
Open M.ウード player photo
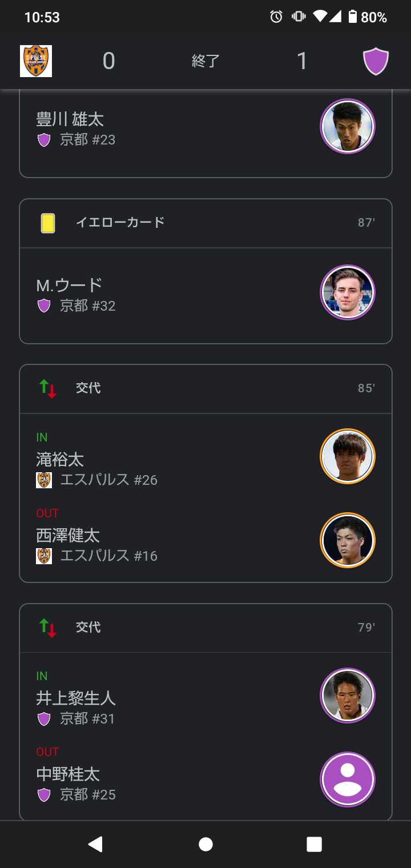(347, 292)
